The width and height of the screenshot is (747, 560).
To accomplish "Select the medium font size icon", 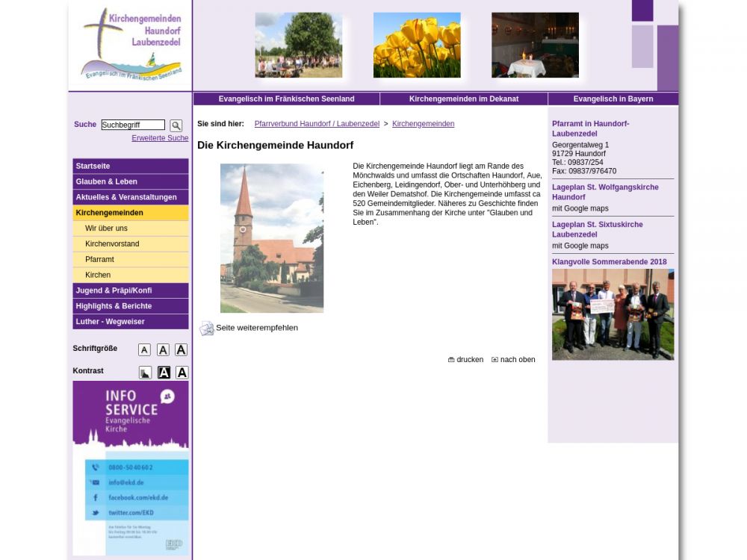I will tap(163, 349).
